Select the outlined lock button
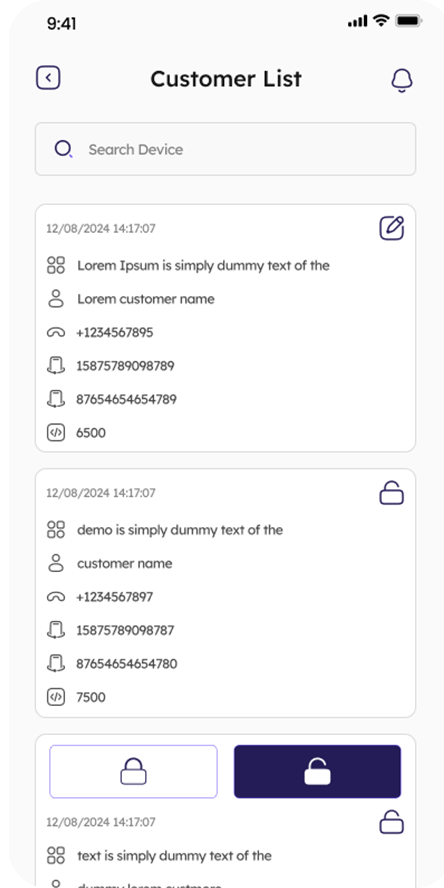Screen dimensions: 444x888 point(134,771)
